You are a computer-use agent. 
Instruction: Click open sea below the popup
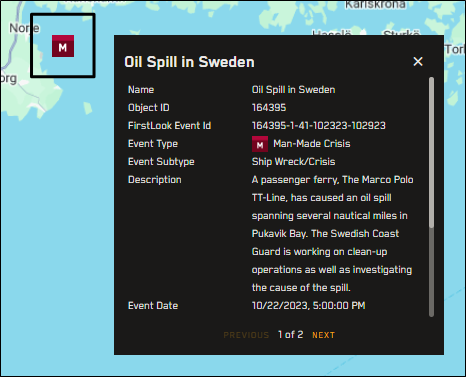233,365
